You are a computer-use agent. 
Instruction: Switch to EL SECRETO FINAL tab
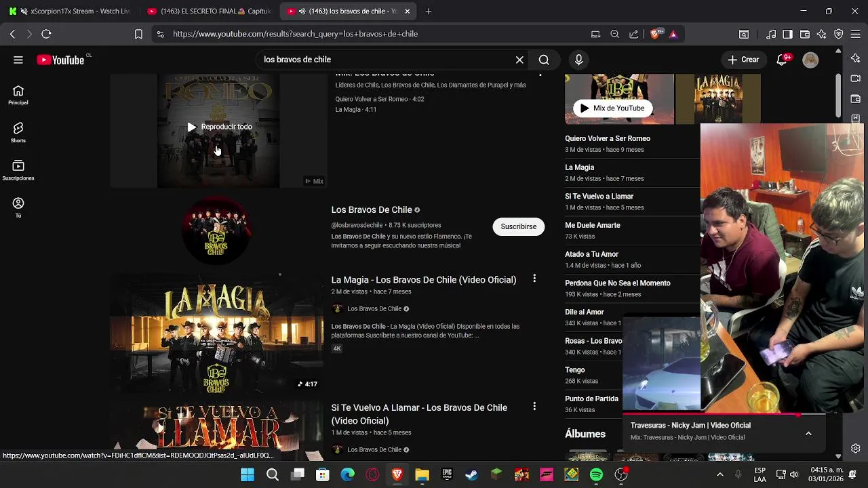coord(209,11)
